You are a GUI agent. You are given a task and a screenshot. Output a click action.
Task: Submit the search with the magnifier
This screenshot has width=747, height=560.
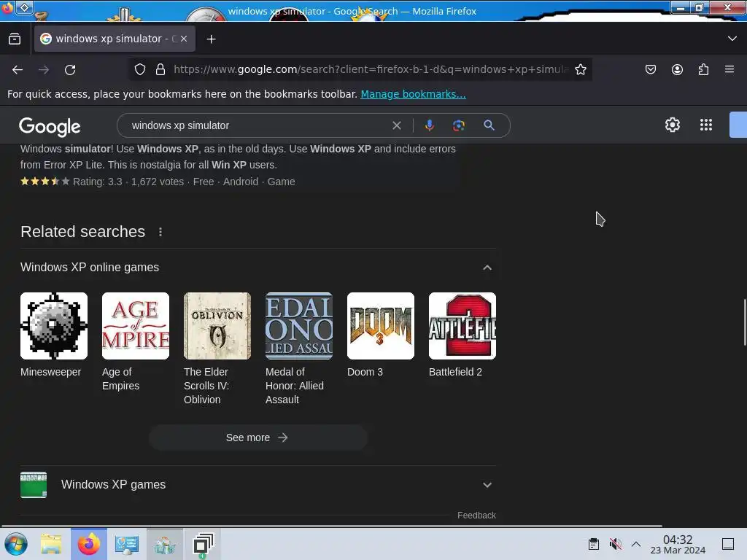click(489, 125)
